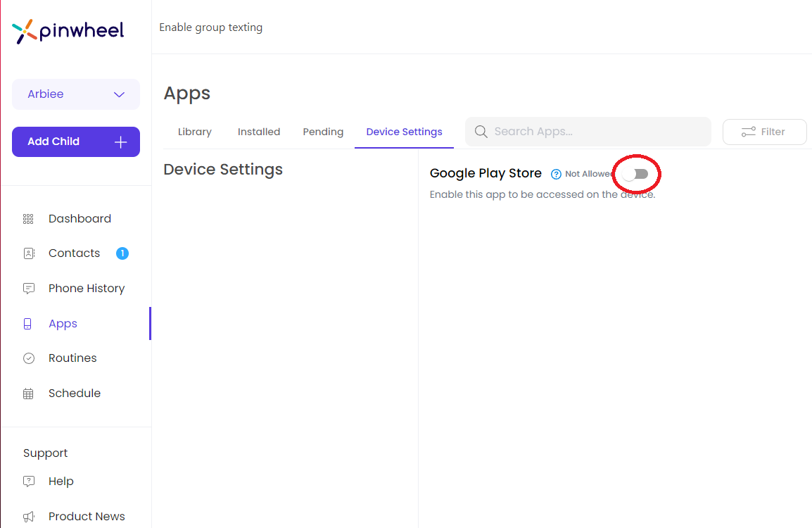Expand the Filter options
Image resolution: width=812 pixels, height=528 pixels.
point(764,132)
